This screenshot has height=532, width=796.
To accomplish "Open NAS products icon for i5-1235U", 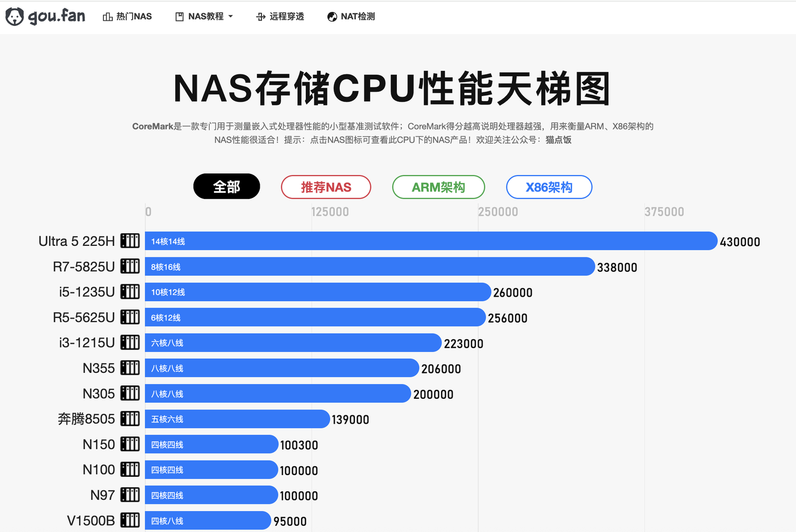I will pos(130,292).
